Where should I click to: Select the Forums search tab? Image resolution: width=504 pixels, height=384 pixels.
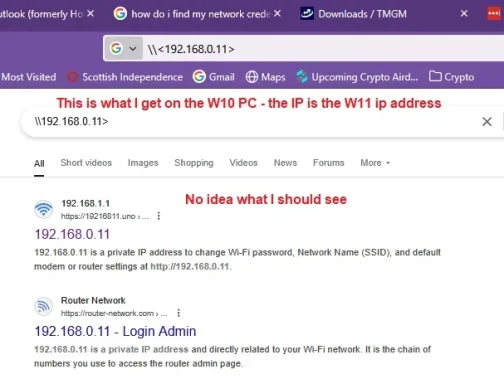point(328,163)
